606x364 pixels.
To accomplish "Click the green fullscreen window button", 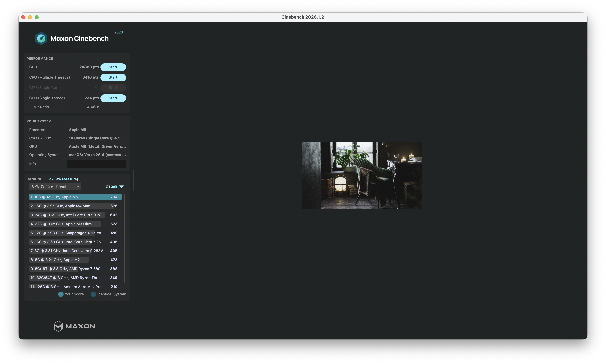I will tap(37, 17).
